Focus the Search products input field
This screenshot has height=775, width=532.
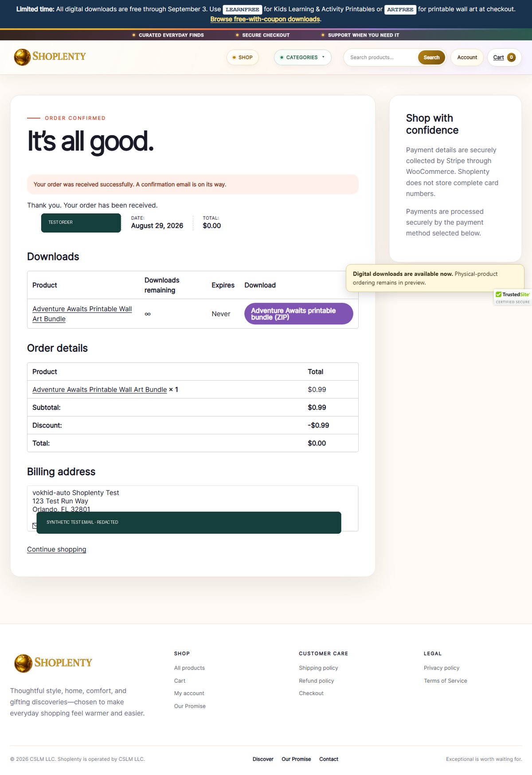point(381,57)
